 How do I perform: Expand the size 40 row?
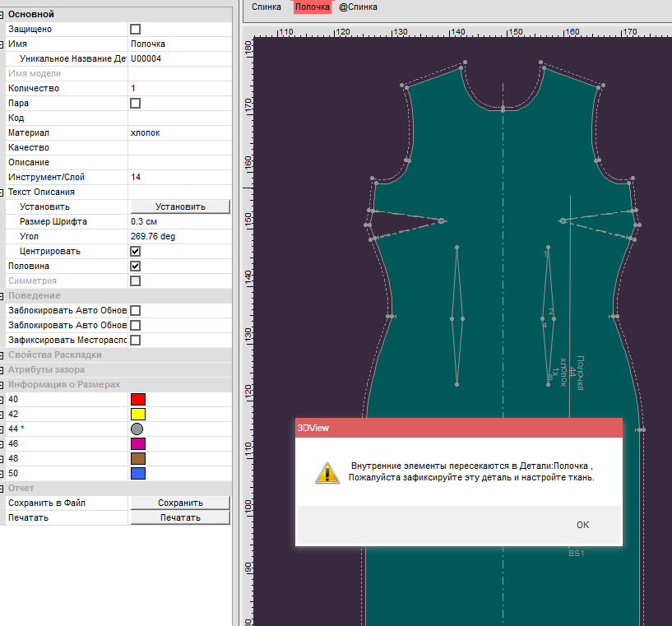(2, 400)
